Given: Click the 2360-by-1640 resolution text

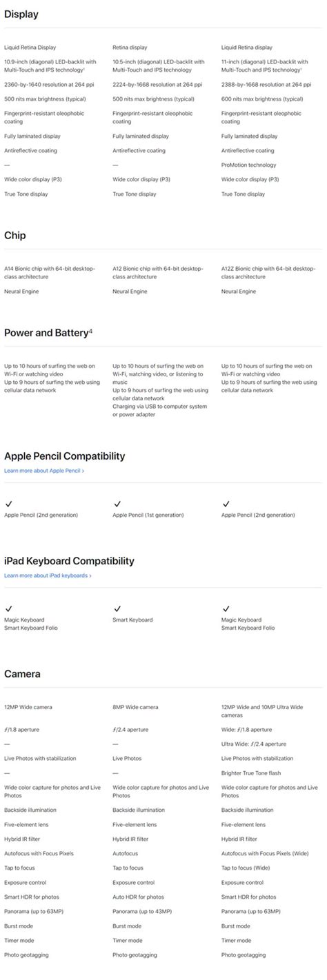Looking at the screenshot, I should pos(48,85).
